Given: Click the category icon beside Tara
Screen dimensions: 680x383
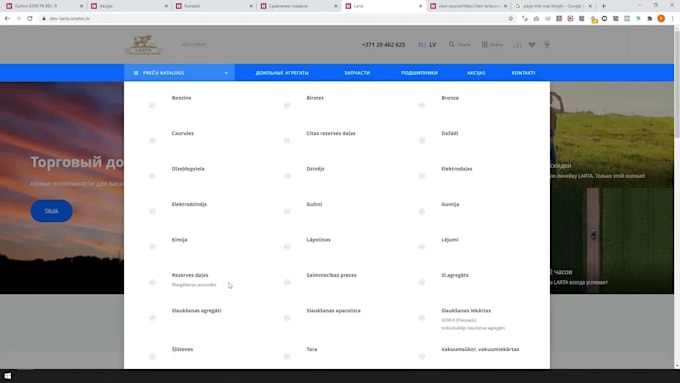Looking at the screenshot, I should pyautogui.click(x=287, y=356).
